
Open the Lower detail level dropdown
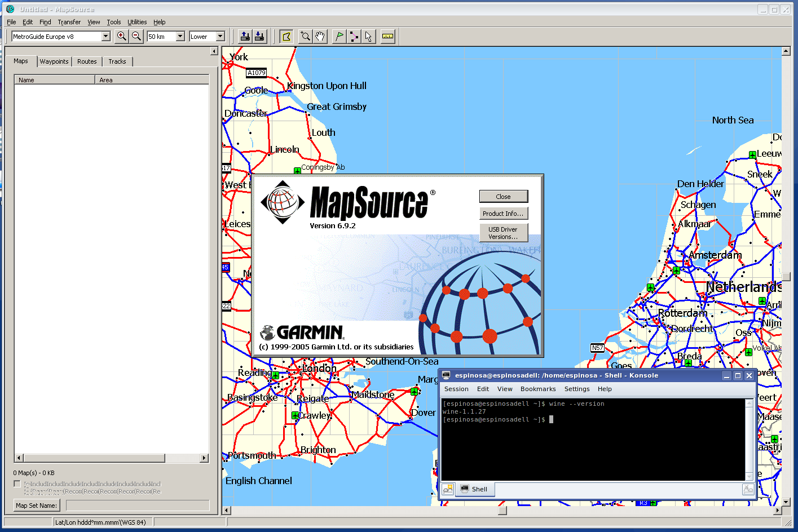coord(221,37)
